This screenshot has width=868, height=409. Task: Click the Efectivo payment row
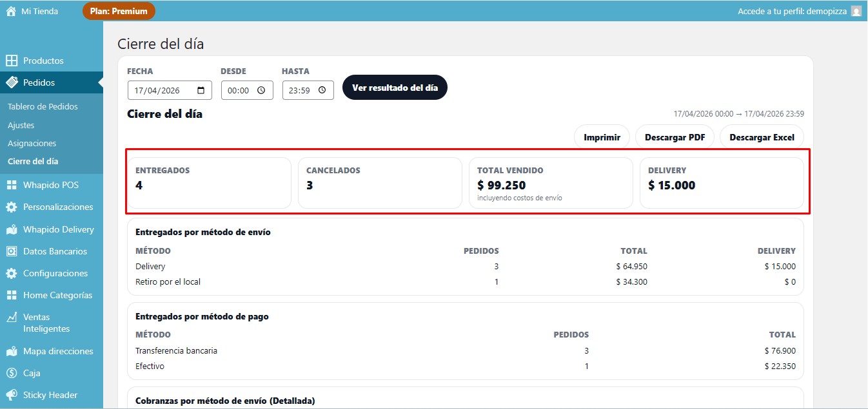[465, 366]
